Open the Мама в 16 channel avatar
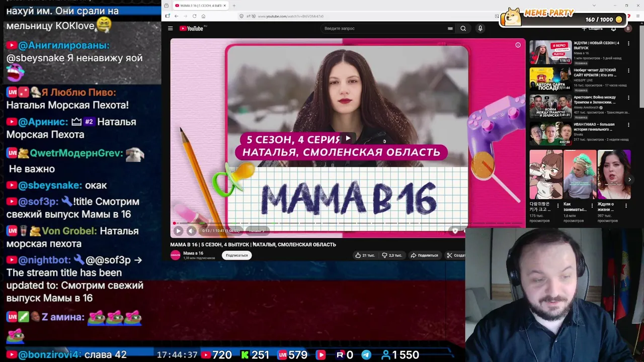The image size is (644, 362). (x=175, y=255)
